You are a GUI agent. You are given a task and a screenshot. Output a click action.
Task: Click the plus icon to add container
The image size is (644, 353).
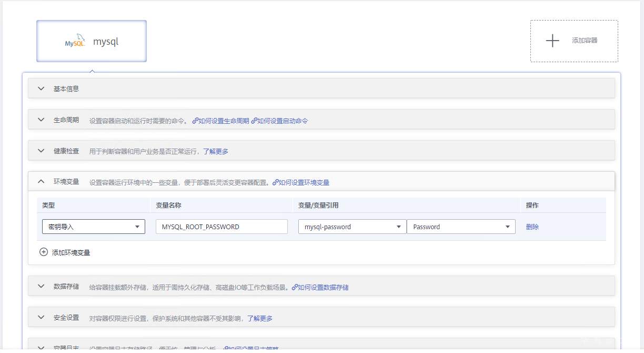[552, 41]
